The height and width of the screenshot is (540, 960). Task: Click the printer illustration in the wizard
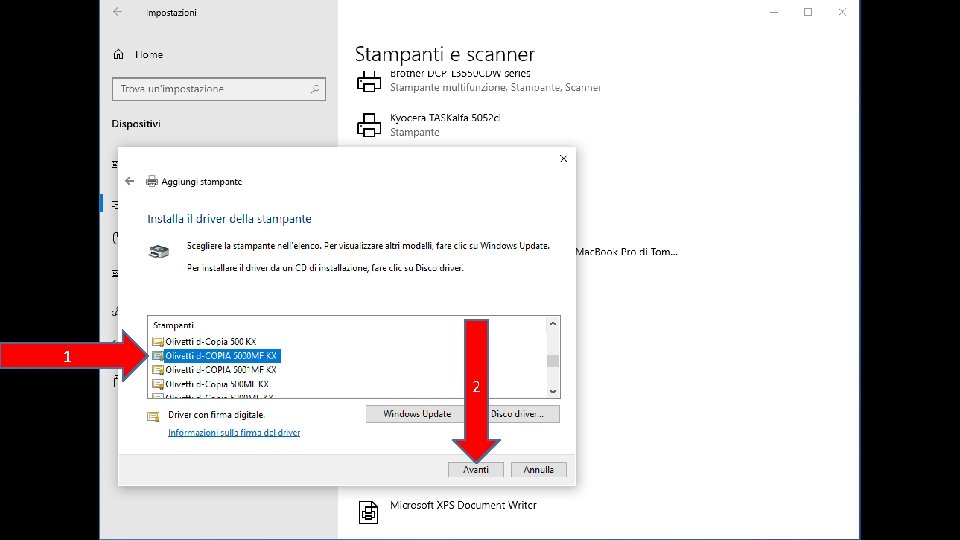[159, 251]
